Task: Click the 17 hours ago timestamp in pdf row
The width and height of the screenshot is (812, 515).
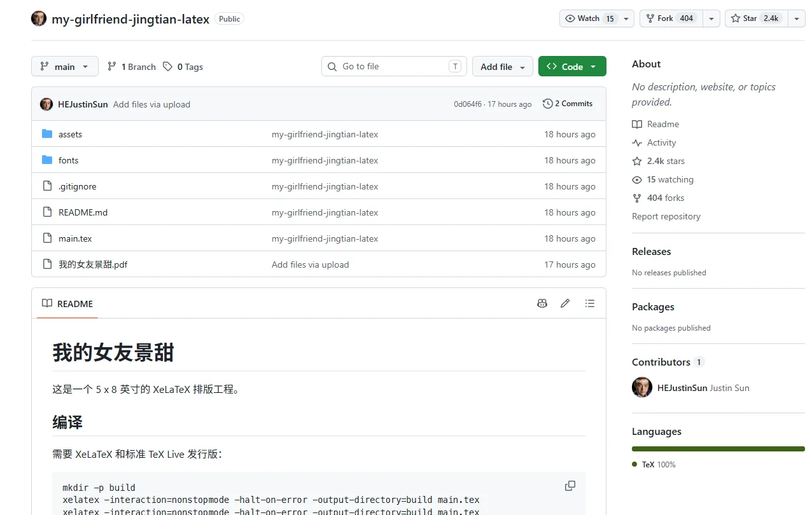Action: point(570,264)
